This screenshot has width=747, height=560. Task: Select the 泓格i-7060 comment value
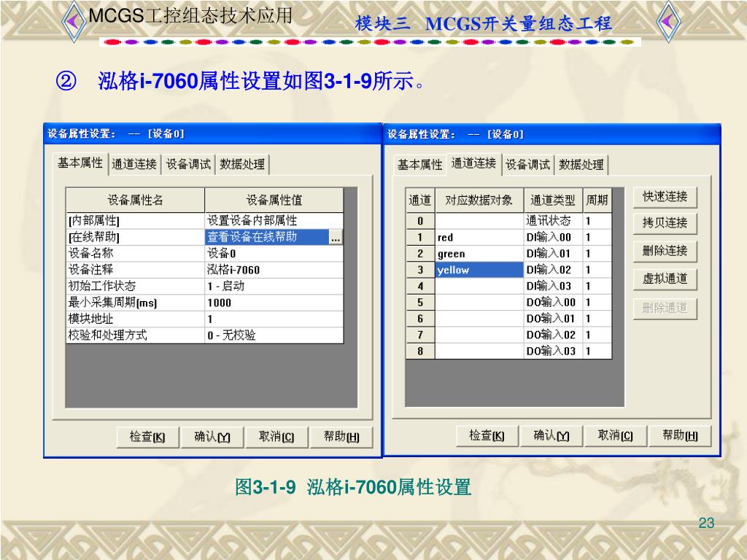[274, 270]
